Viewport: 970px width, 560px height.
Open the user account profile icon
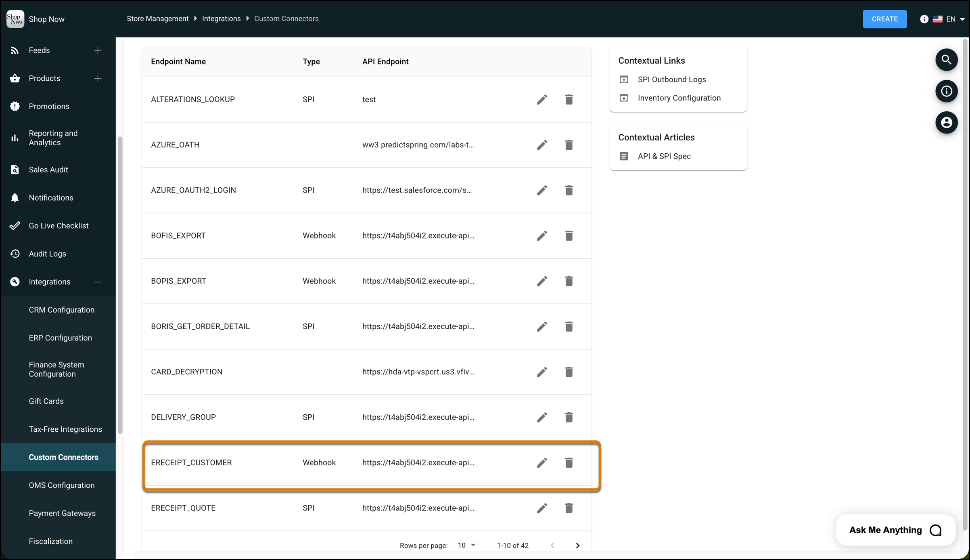(946, 122)
